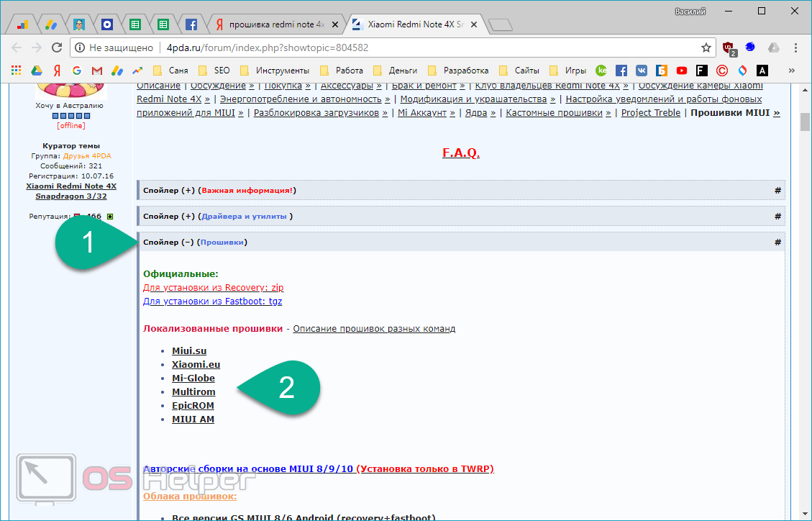Open the Google Ads bookmark icon
This screenshot has height=521, width=812.
pyautogui.click(x=117, y=71)
